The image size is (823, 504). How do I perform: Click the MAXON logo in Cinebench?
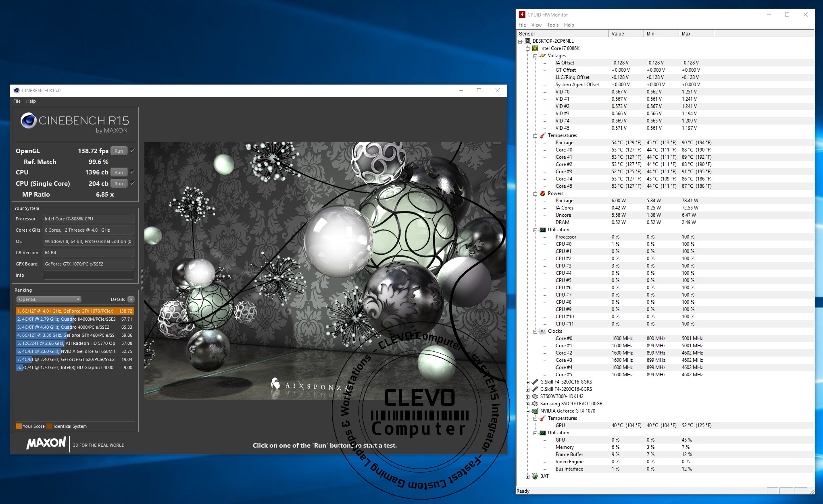(46, 443)
